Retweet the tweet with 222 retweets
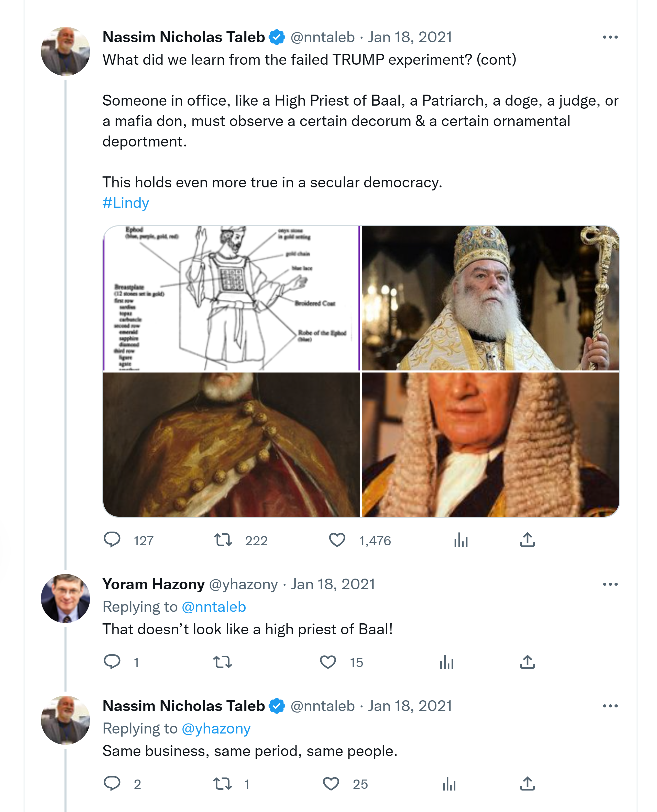657x812 pixels. click(x=223, y=540)
